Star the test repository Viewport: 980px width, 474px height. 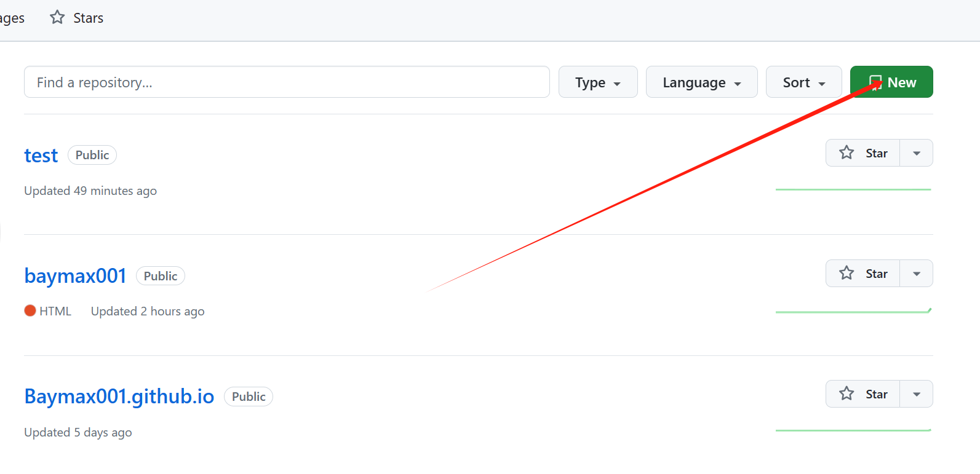pos(862,153)
